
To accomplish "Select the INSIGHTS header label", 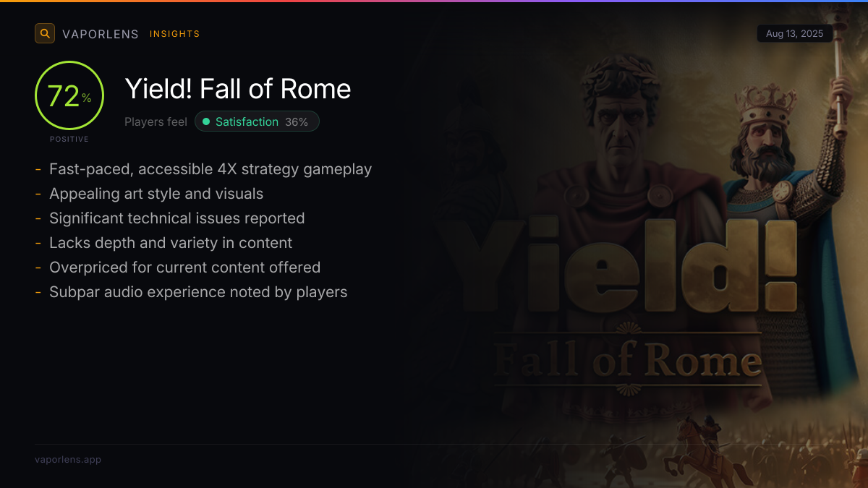I will [174, 34].
